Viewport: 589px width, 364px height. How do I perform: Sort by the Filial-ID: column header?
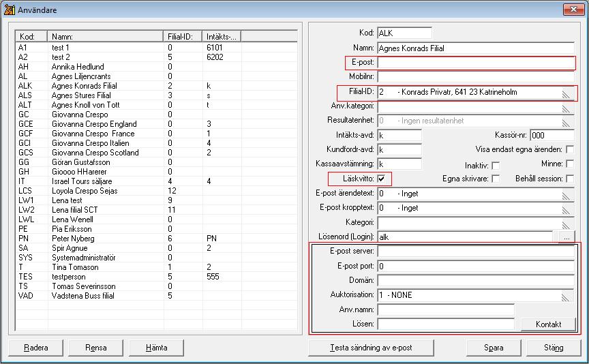point(183,36)
